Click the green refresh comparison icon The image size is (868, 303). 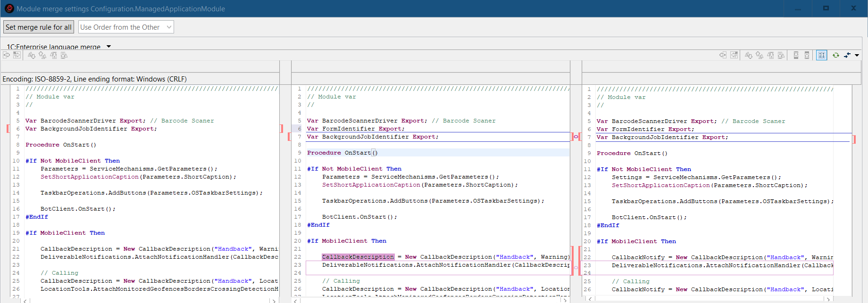click(x=835, y=55)
